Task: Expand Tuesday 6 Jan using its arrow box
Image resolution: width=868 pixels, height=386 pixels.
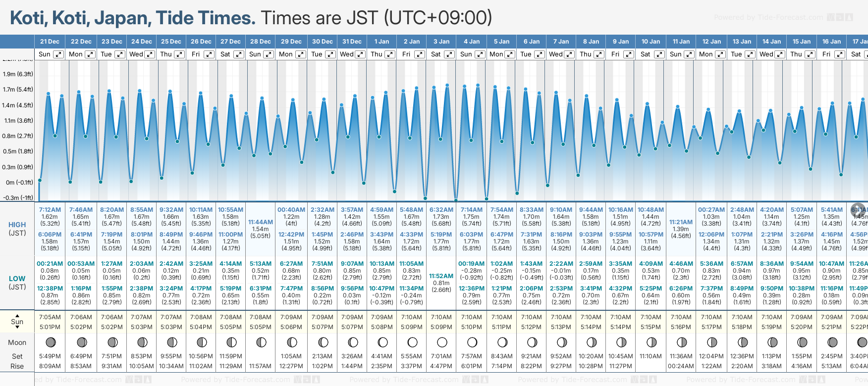Action: pos(539,54)
